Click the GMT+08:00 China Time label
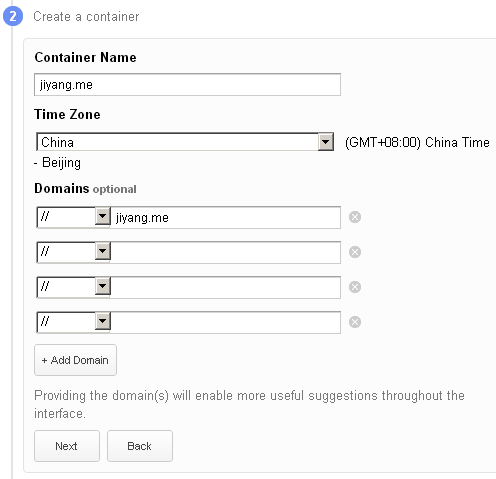The width and height of the screenshot is (496, 479). pos(417,143)
